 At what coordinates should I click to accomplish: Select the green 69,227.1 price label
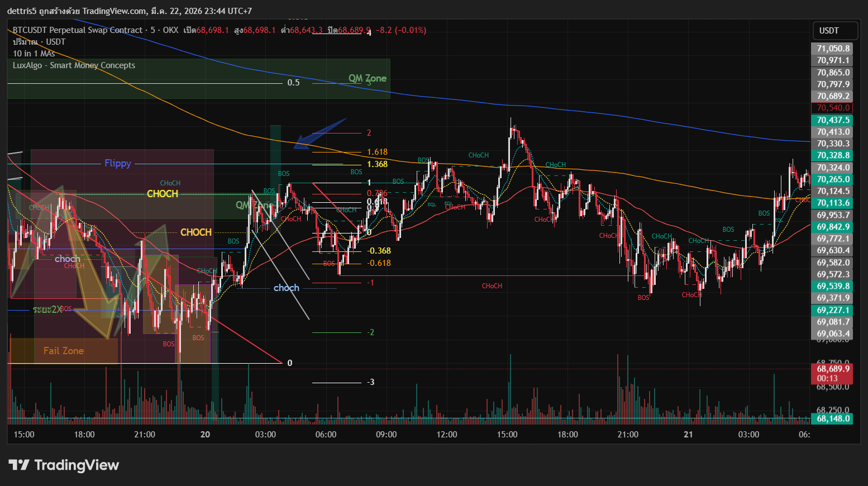(x=832, y=310)
